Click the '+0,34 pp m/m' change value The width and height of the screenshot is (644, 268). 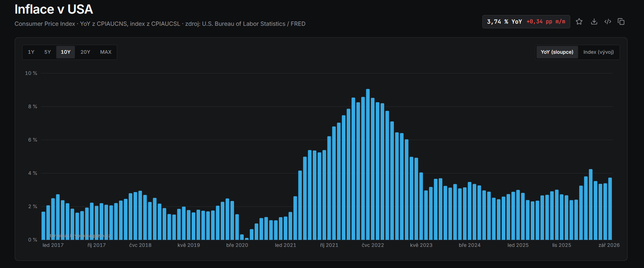(x=546, y=21)
